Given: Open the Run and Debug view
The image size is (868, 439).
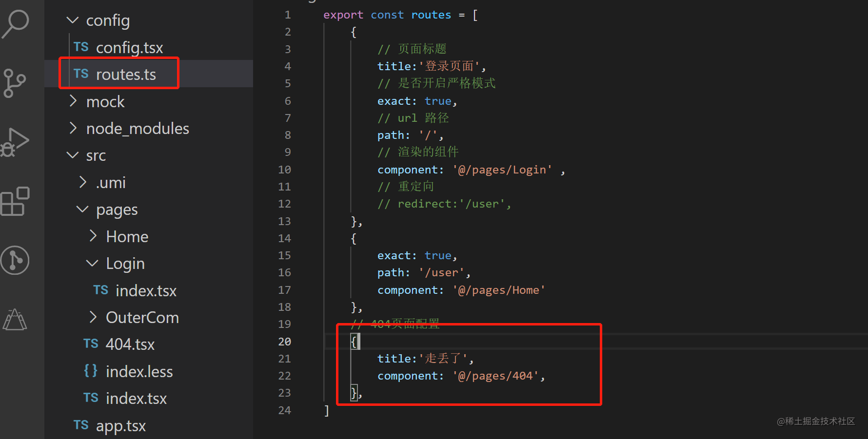Looking at the screenshot, I should click(15, 143).
